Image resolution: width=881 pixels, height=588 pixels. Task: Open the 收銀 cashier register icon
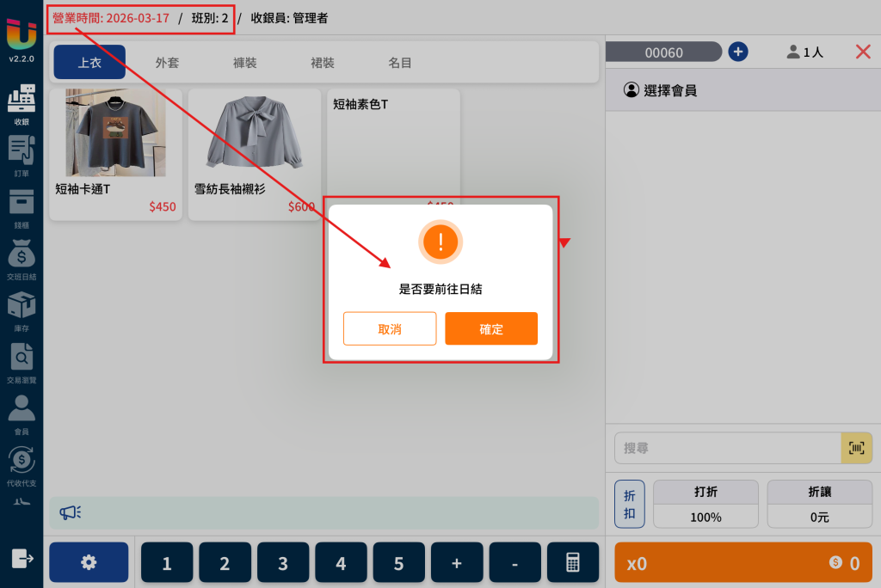[x=22, y=105]
